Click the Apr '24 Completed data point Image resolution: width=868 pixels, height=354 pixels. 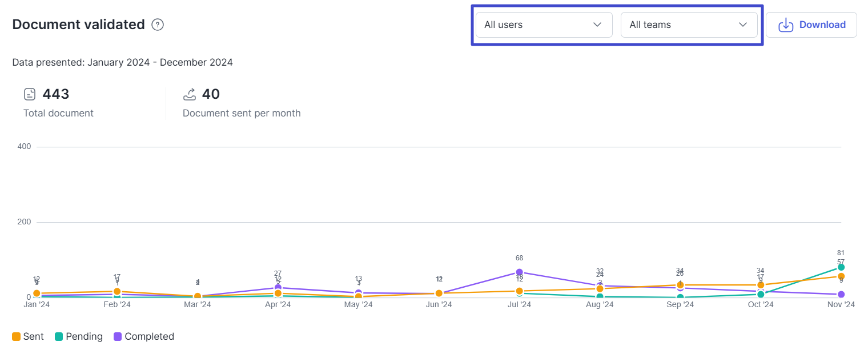(278, 288)
